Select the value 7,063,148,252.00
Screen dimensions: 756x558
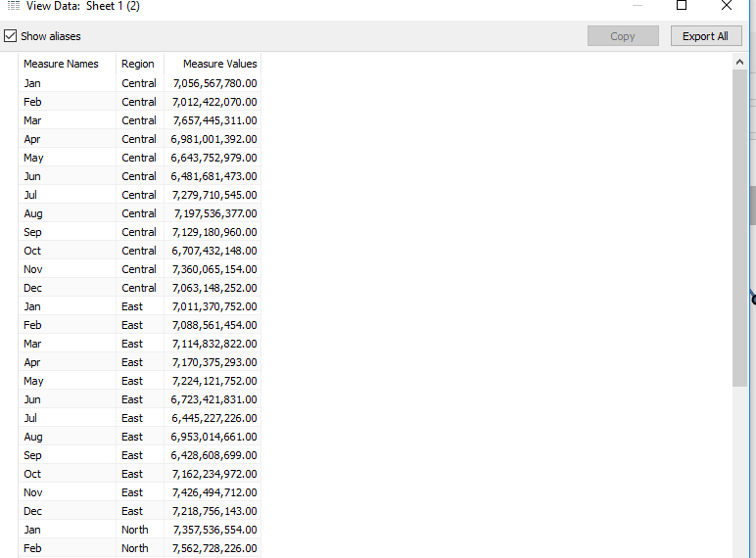[215, 288]
